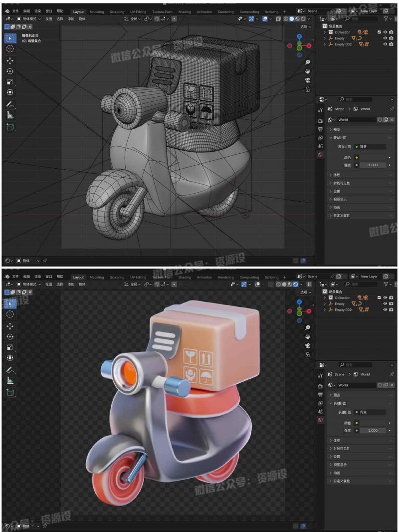Toggle Empty.002 visibility eye icon
399x532 pixels.
point(385,44)
